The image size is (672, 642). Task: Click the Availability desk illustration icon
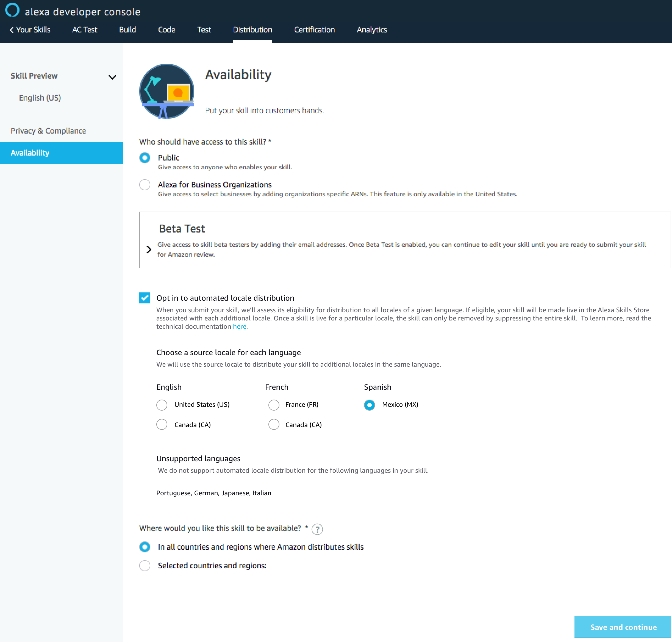click(167, 91)
